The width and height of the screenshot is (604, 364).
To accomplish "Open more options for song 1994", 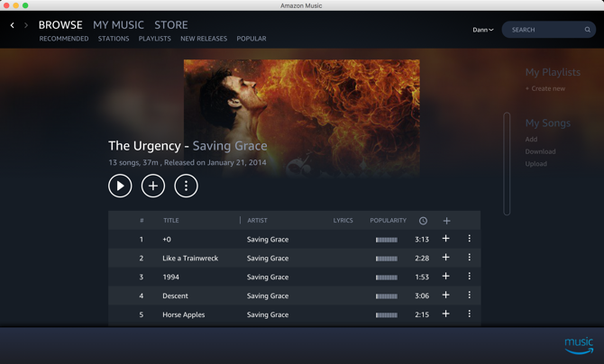I will 469,277.
